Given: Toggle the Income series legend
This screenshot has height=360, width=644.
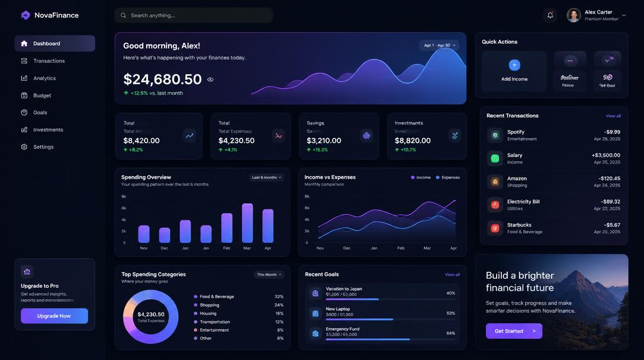Looking at the screenshot, I should tap(421, 178).
